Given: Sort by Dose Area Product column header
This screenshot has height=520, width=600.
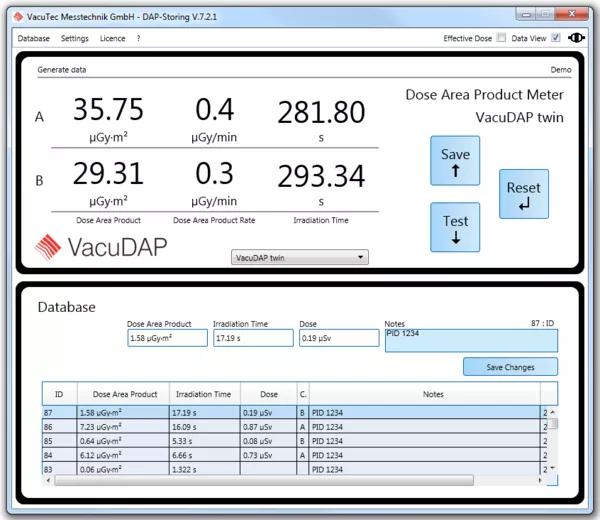Looking at the screenshot, I should (x=123, y=394).
